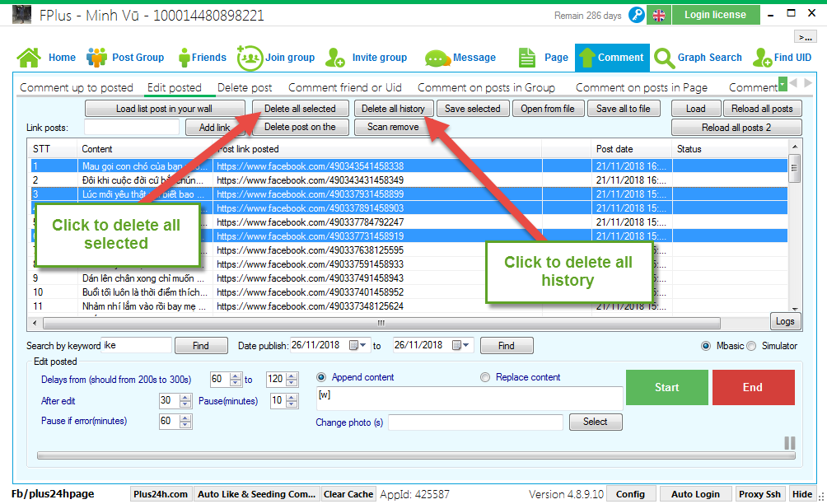Click Load list post in your wall
827x504 pixels.
[x=165, y=109]
